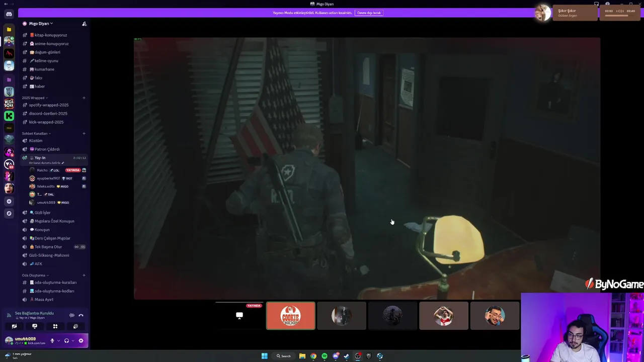Create a channel in Sohbet Kanalları category
The image size is (644, 362).
pyautogui.click(x=84, y=133)
